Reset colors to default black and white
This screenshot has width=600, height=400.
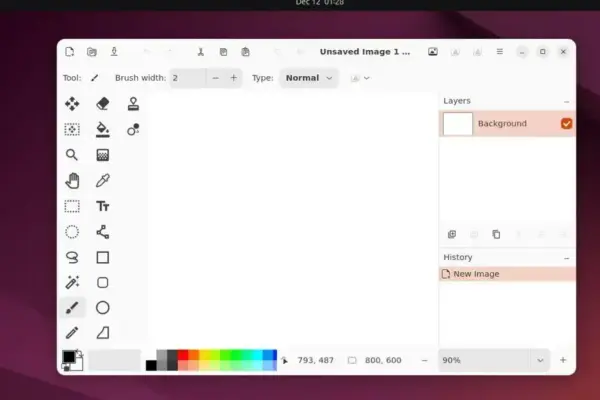pyautogui.click(x=66, y=368)
